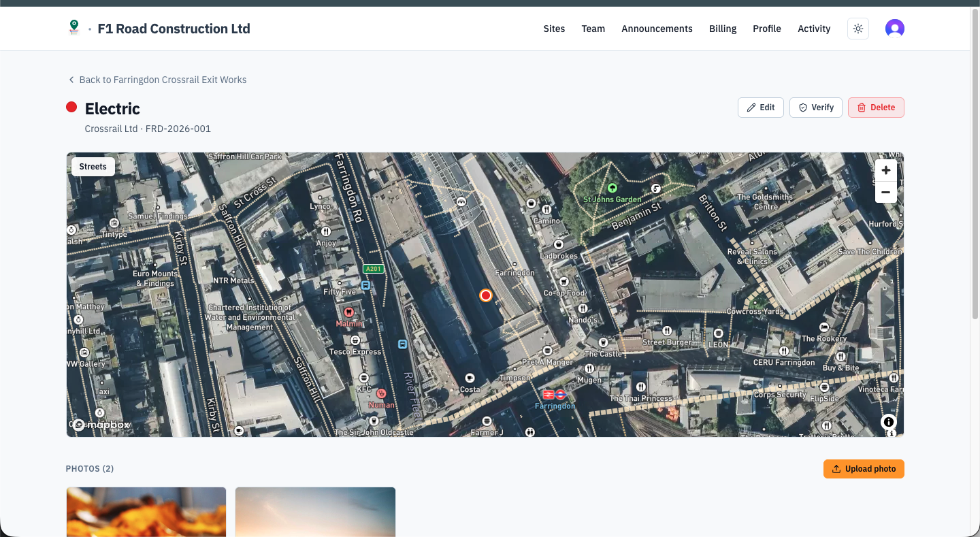Open the Sites nav item
Screen dimensions: 980x537
(x=554, y=29)
